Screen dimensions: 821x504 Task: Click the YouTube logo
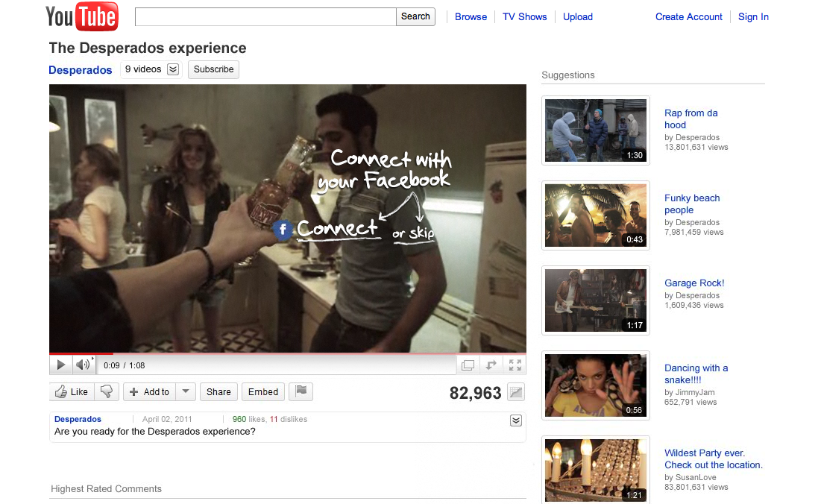(x=82, y=16)
